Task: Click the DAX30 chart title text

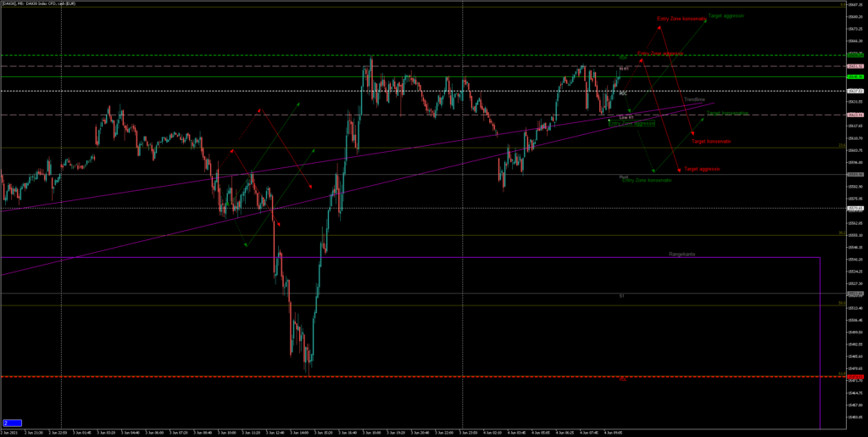Action: tap(34, 3)
